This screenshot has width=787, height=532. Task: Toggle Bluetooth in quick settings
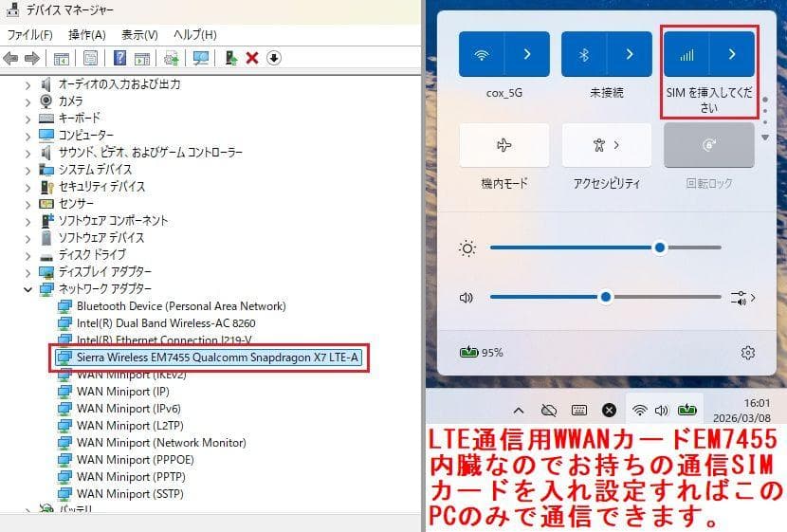click(584, 54)
